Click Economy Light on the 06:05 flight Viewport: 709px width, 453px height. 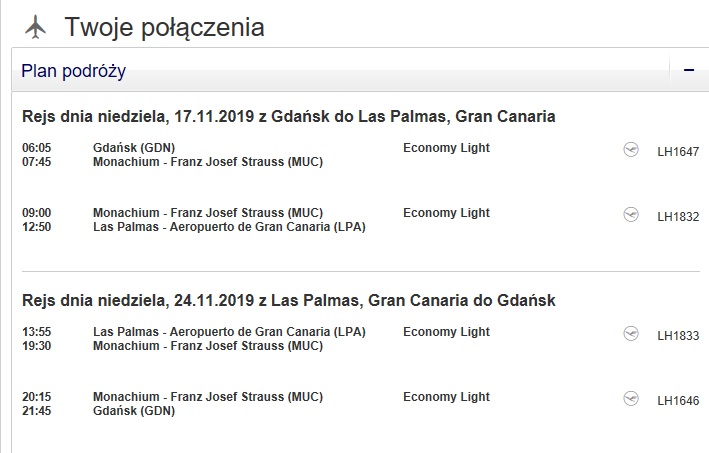point(446,148)
